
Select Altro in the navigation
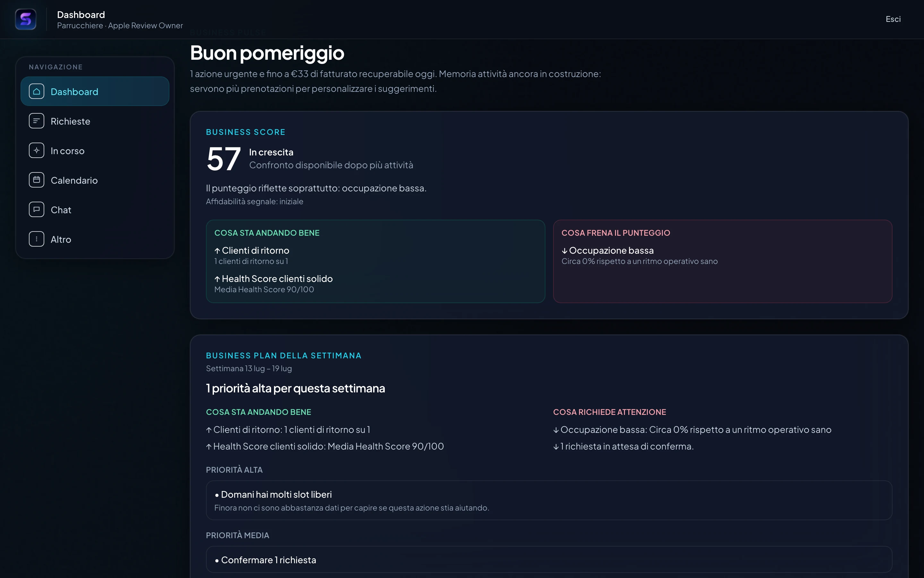click(95, 239)
